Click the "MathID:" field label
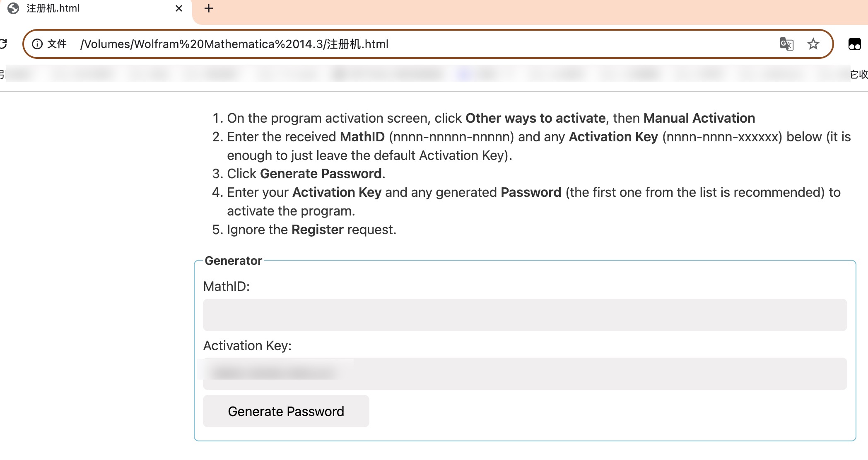Image resolution: width=868 pixels, height=460 pixels. pyautogui.click(x=227, y=286)
